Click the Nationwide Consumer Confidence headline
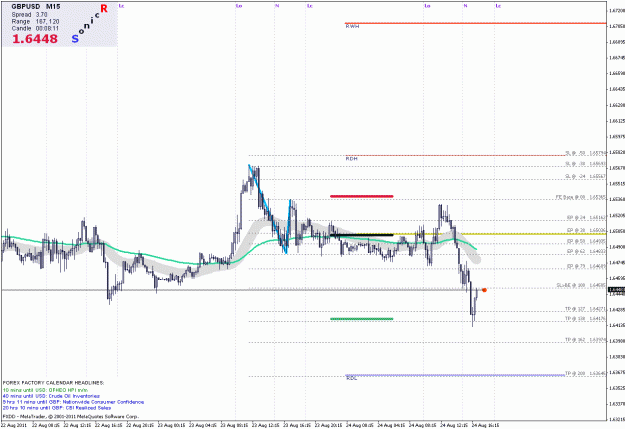625x429 pixels. (73, 402)
